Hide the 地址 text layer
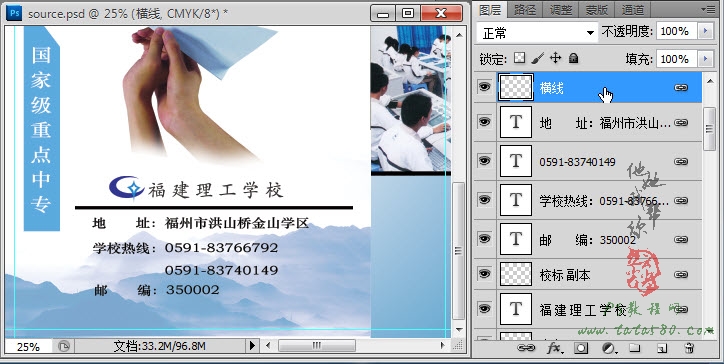Image resolution: width=724 pixels, height=364 pixels. tap(484, 121)
